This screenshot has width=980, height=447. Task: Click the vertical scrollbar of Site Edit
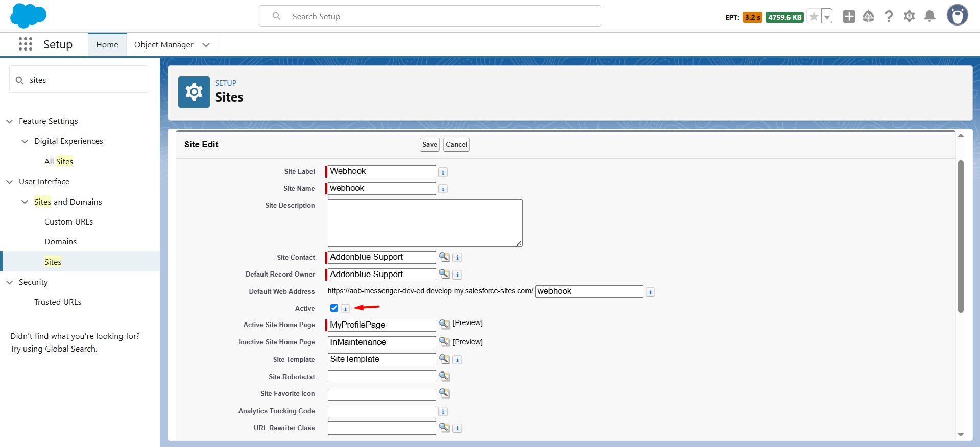[961, 236]
